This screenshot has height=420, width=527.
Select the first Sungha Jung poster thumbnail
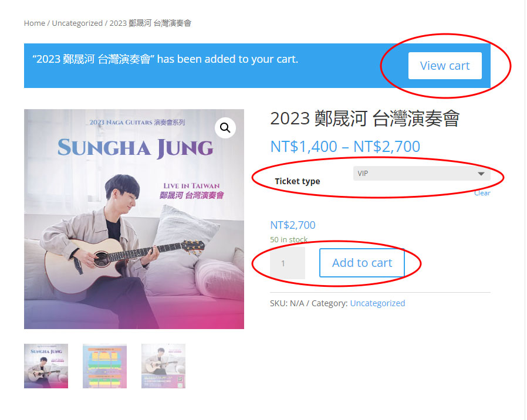coord(46,366)
